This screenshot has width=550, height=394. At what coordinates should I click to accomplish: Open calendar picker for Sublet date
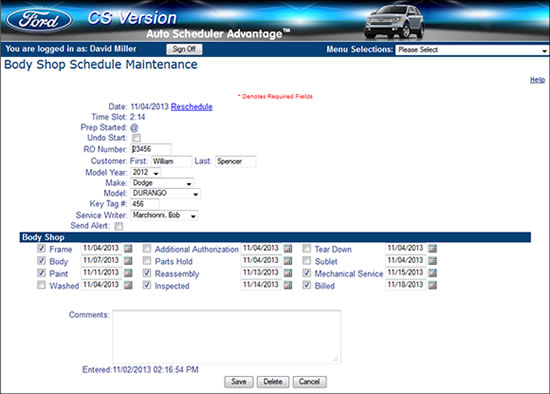(432, 261)
